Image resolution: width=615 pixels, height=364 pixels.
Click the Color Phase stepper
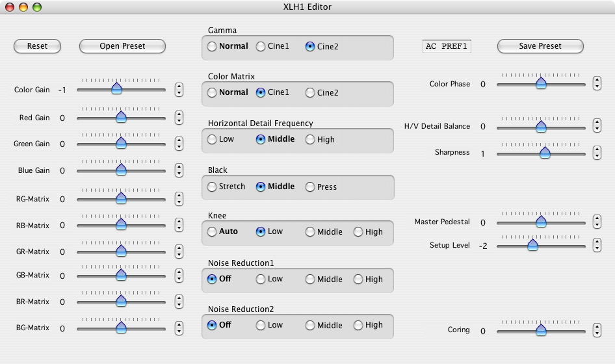coord(597,83)
